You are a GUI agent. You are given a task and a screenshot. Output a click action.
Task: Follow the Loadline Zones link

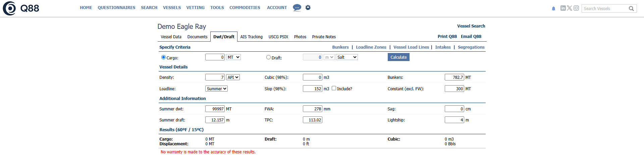(x=371, y=47)
